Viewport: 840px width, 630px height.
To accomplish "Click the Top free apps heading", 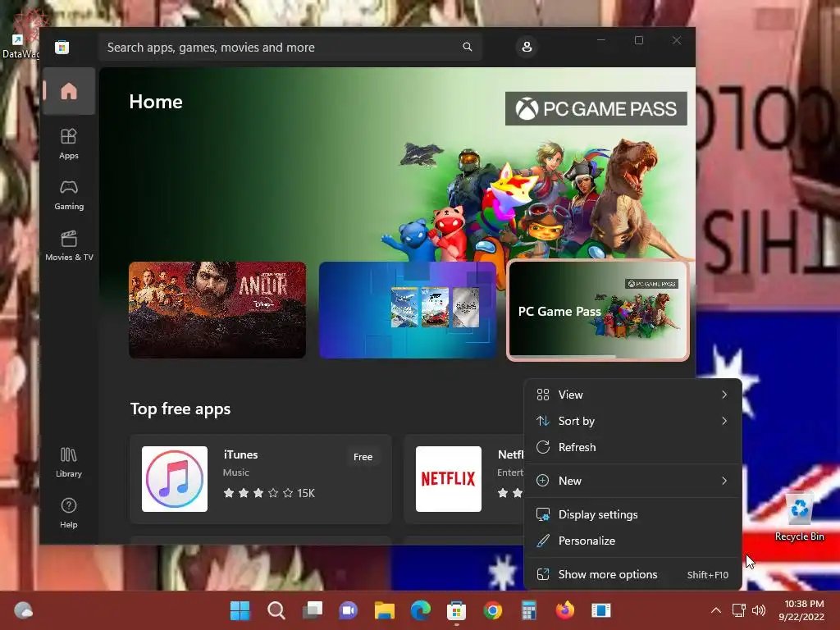I will click(x=180, y=409).
